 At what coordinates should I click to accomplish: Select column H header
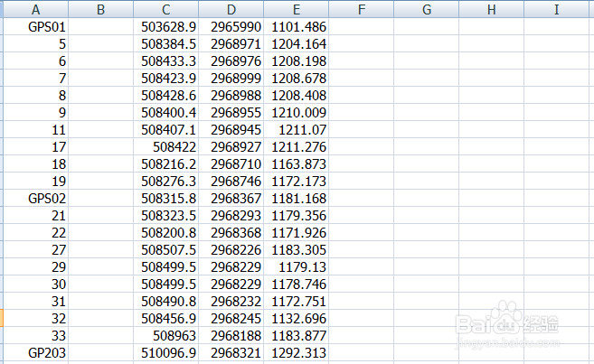(x=492, y=9)
